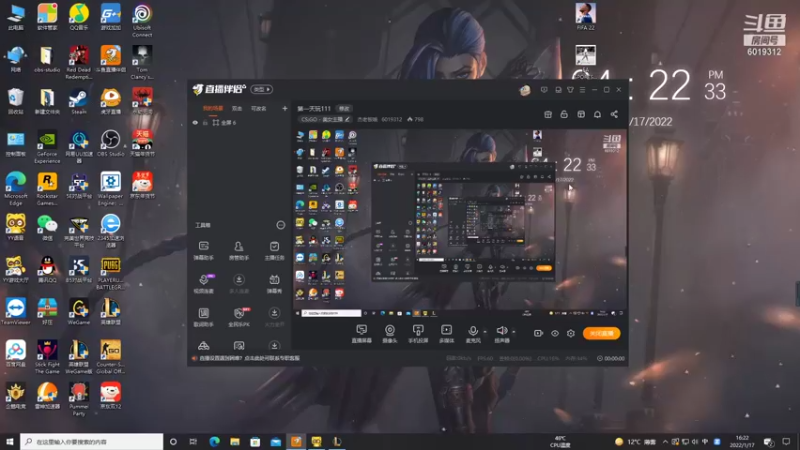The image size is (800, 450).
Task: Switch to the 我的场景 tab
Action: [213, 108]
